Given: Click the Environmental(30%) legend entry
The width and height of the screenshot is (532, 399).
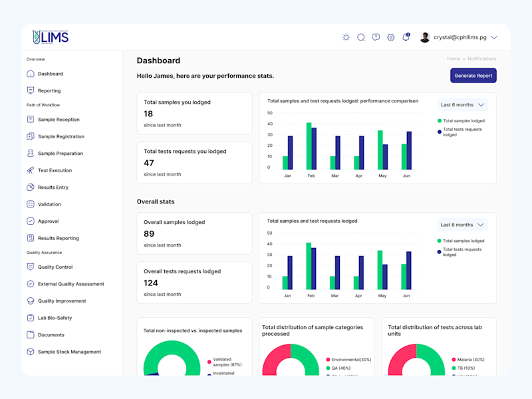Looking at the screenshot, I should point(348,360).
